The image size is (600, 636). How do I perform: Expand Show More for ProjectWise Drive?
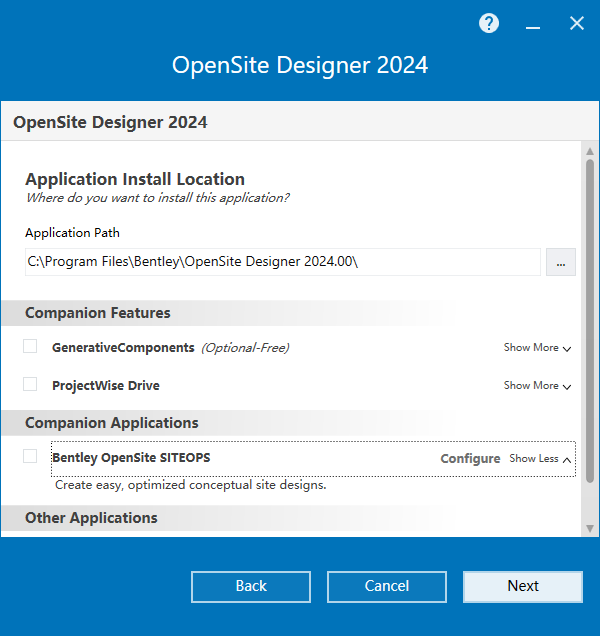pos(538,385)
